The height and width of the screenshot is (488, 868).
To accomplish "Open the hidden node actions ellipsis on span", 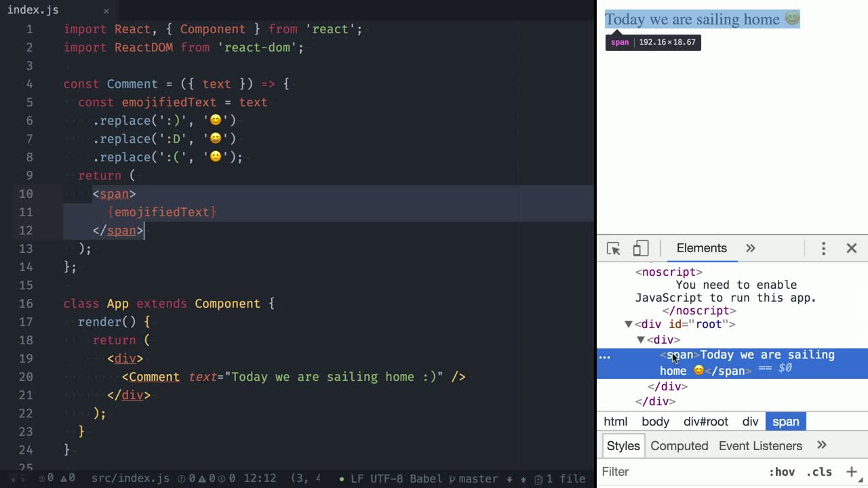I will [x=604, y=357].
